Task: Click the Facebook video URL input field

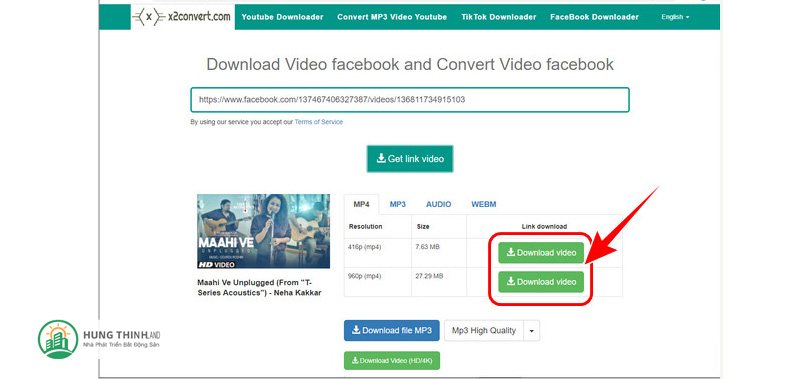Action: tap(410, 100)
